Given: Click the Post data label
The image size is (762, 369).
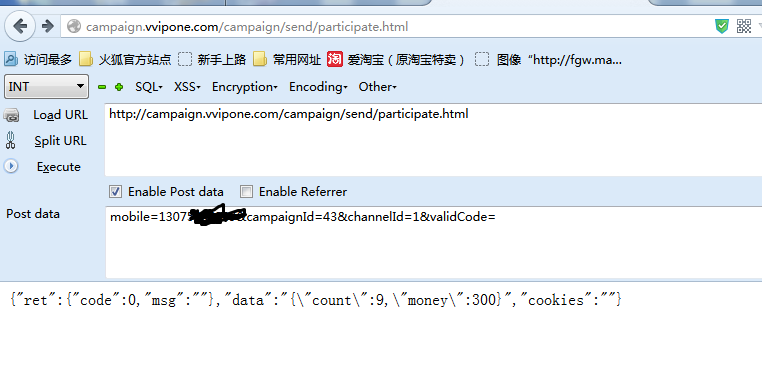Looking at the screenshot, I should click(x=33, y=214).
